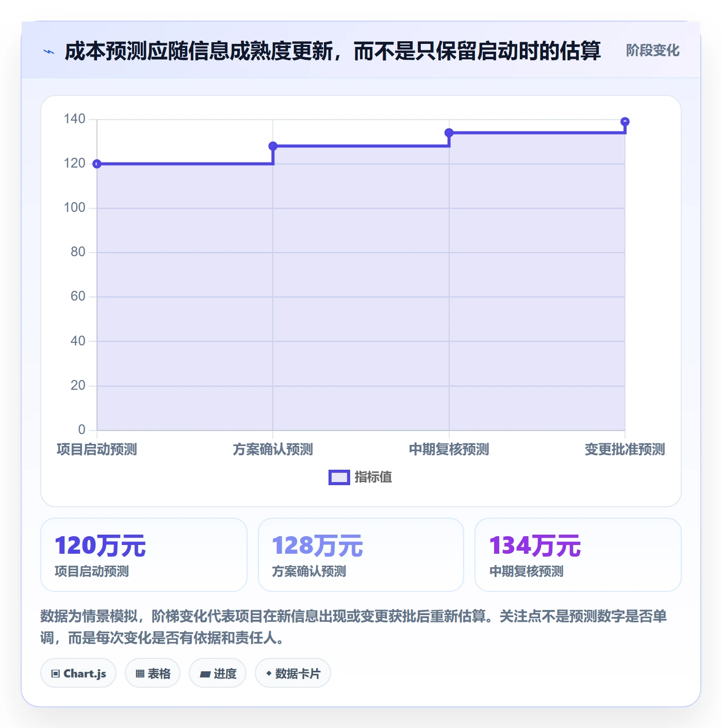Click the 120万元 value card
This screenshot has width=722, height=728.
pos(144,555)
